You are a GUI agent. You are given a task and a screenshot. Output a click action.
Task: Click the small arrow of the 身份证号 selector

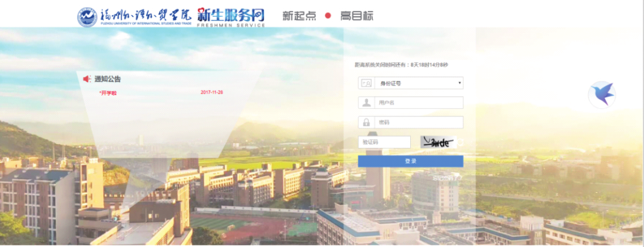click(459, 83)
